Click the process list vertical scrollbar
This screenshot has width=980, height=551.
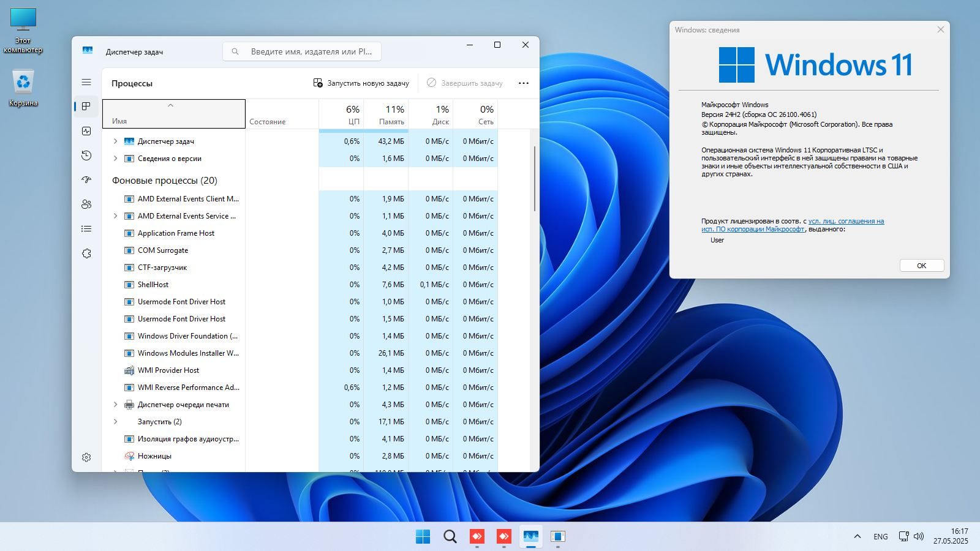tap(535, 179)
